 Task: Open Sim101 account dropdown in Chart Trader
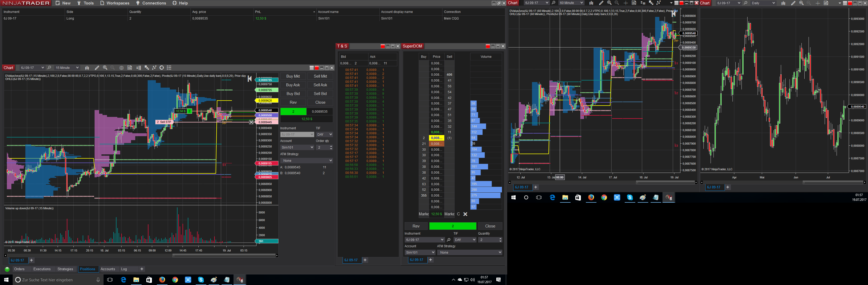tap(297, 147)
